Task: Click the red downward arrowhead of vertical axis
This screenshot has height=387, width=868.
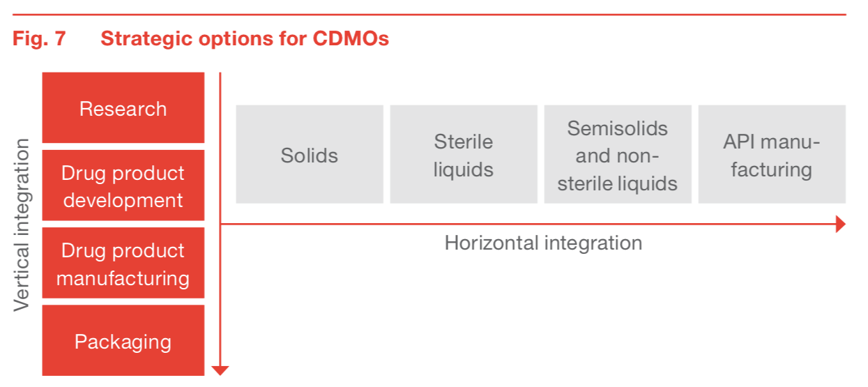Action: click(220, 370)
